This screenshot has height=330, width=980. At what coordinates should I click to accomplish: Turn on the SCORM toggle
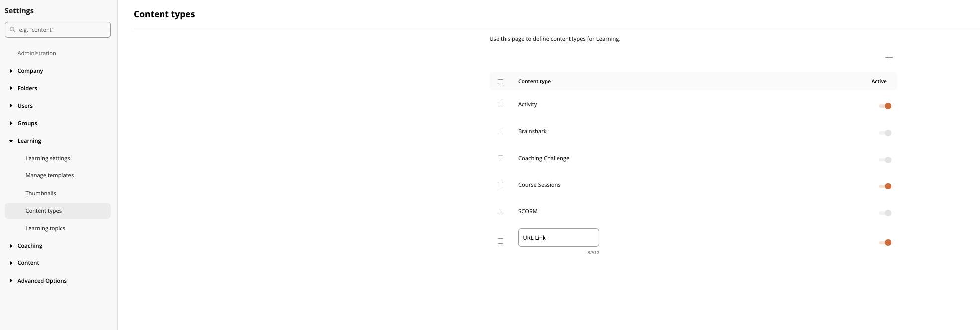tap(885, 213)
